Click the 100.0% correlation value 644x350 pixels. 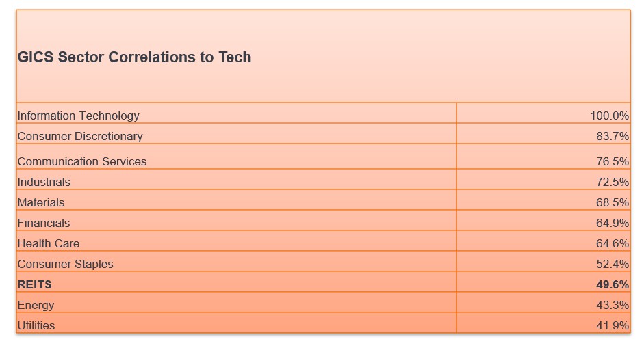point(609,116)
